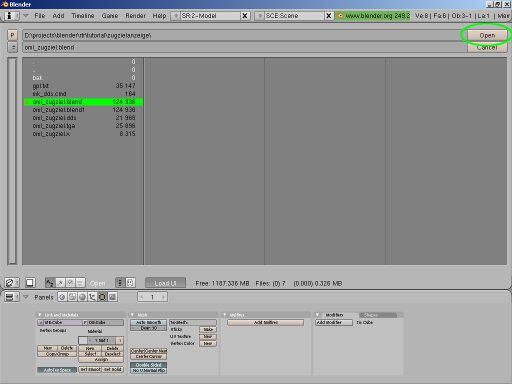Collapse the Link and Materials panel
Viewport: 512px width, 384px height.
40,315
